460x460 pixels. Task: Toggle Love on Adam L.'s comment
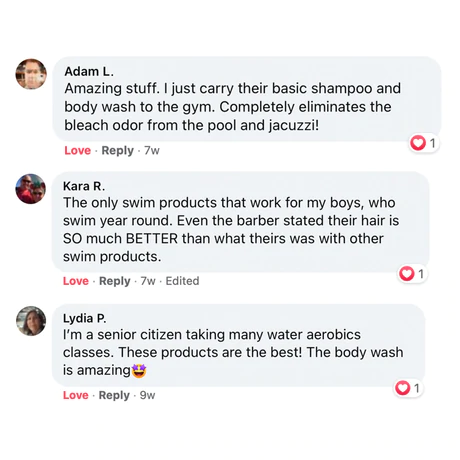(77, 150)
